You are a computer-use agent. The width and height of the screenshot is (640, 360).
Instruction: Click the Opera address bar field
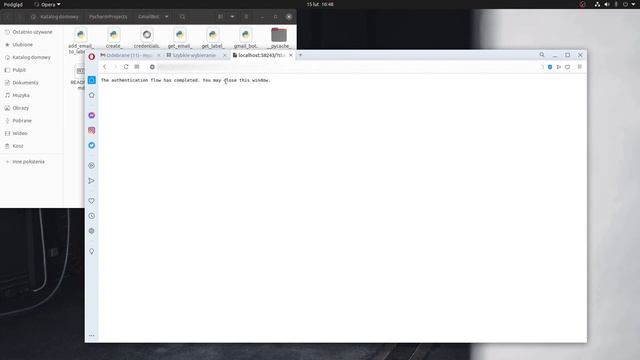coord(343,67)
